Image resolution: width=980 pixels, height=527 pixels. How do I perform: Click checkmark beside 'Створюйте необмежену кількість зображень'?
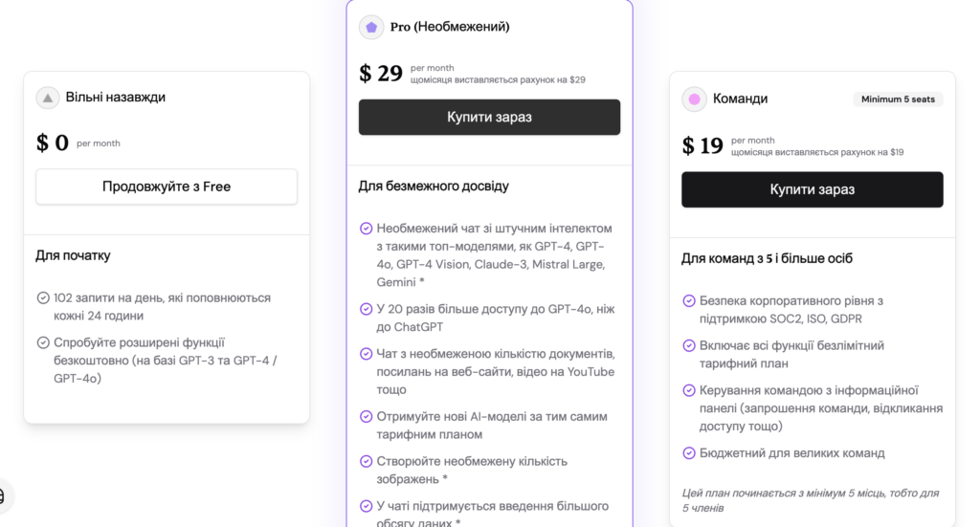366,461
